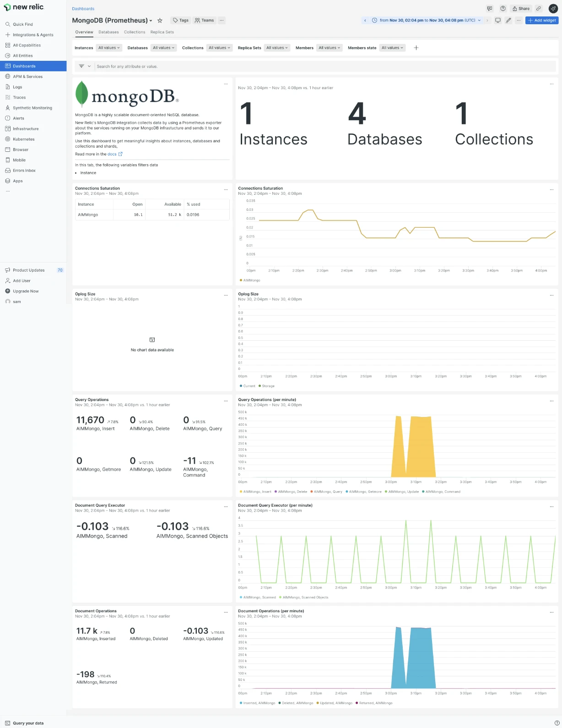Image resolution: width=562 pixels, height=728 pixels.
Task: Edit dashboard with the pencil icon
Action: 508,20
